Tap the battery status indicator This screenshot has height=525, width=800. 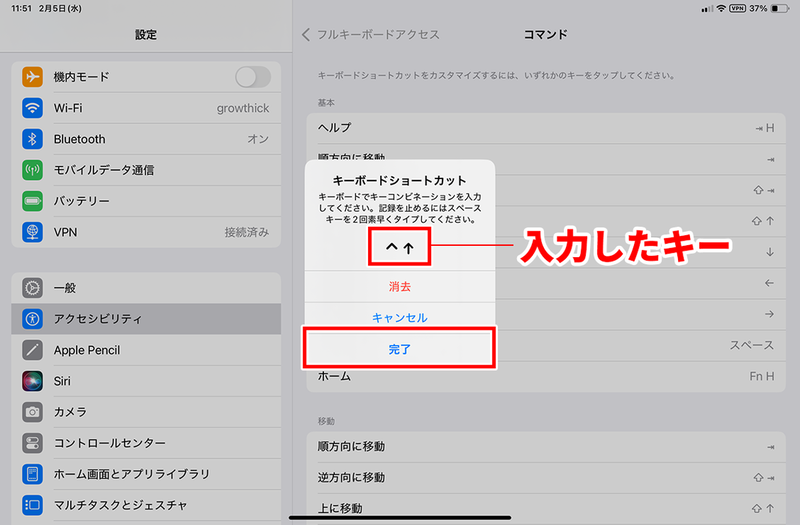tap(780, 8)
